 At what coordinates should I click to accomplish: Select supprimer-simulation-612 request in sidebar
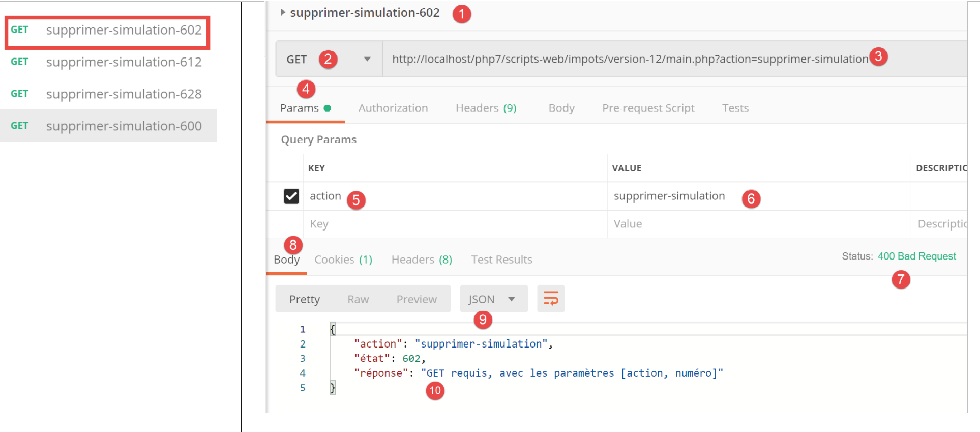click(124, 62)
